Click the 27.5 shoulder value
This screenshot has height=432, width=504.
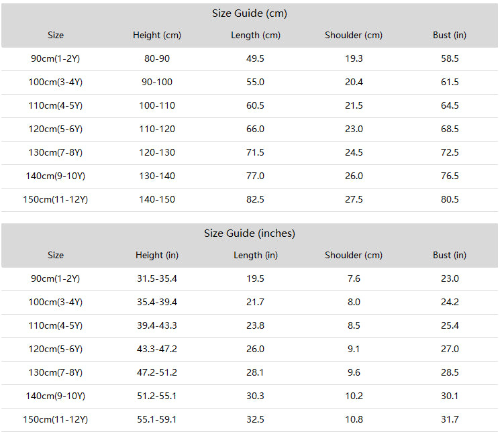pos(354,199)
